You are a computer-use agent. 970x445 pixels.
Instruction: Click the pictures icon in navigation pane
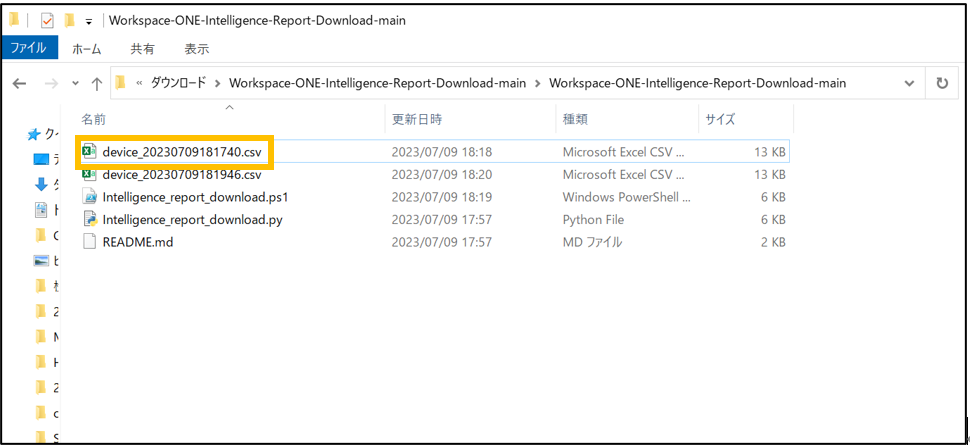pos(41,261)
